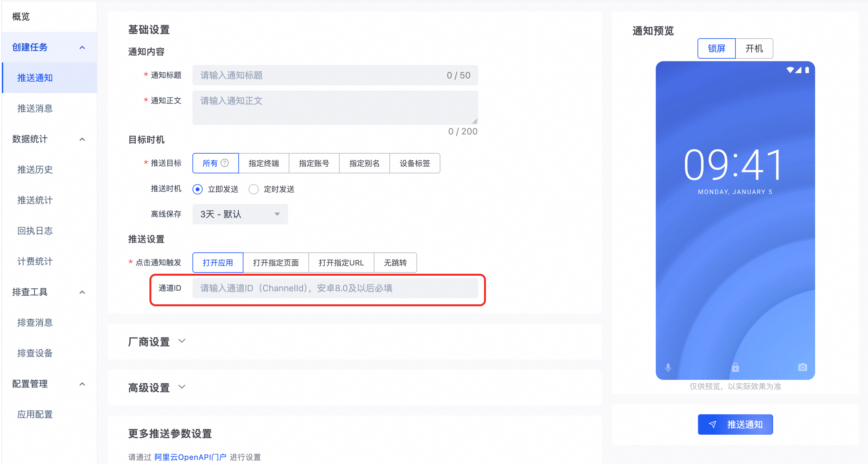The image size is (868, 464).
Task: Click the wifi signal icon in the phone preview
Action: point(790,70)
